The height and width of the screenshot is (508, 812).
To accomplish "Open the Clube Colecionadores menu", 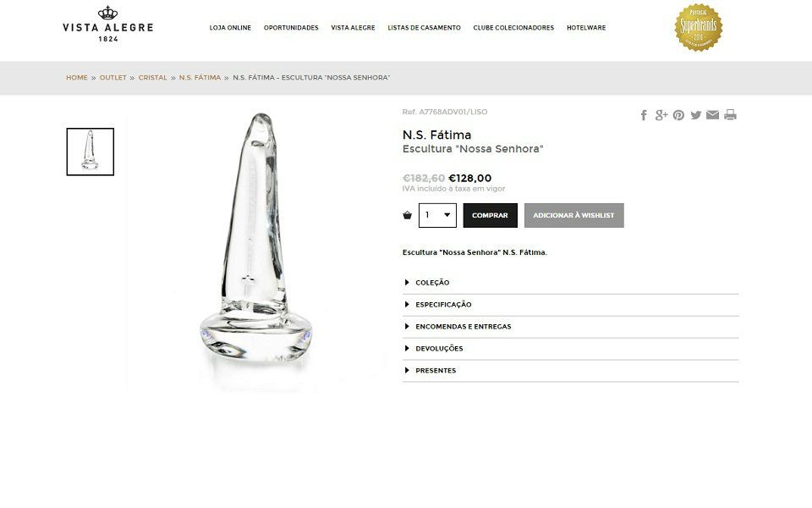I will point(513,28).
